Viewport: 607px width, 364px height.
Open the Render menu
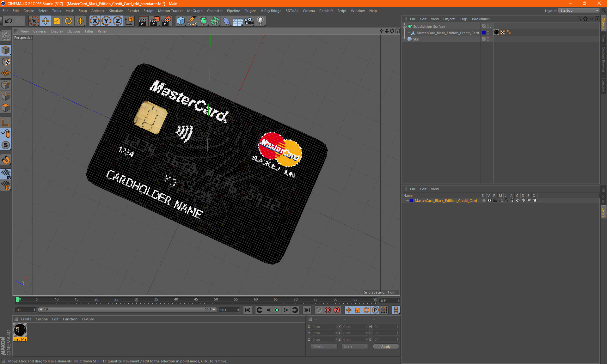[133, 11]
